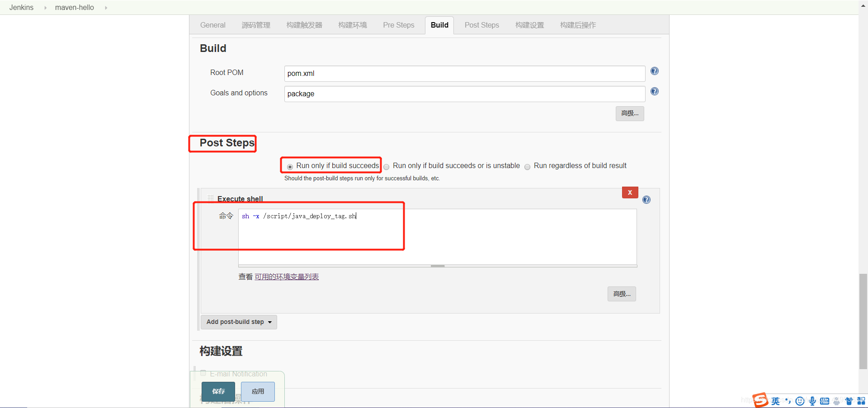This screenshot has width=868, height=408.
Task: Open the Sogou emoji smiley panel
Action: coord(800,401)
